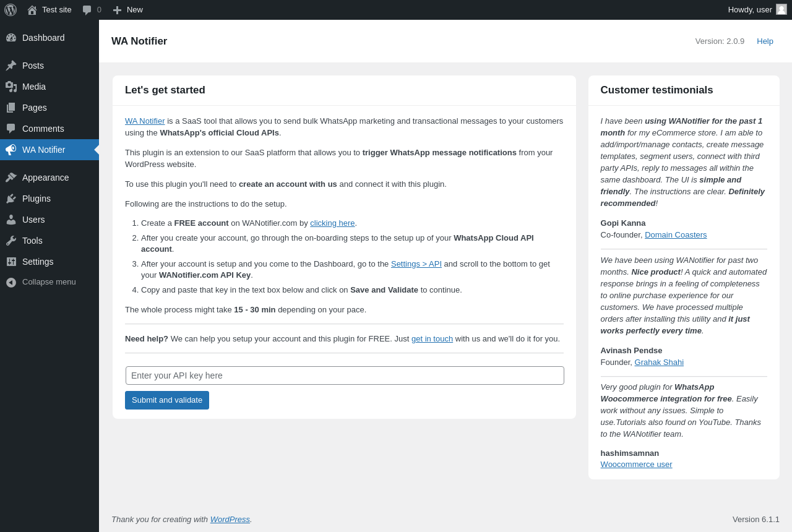Open the comments bubble icon in admin bar
Viewport: 792px width, 532px height.
pos(87,10)
